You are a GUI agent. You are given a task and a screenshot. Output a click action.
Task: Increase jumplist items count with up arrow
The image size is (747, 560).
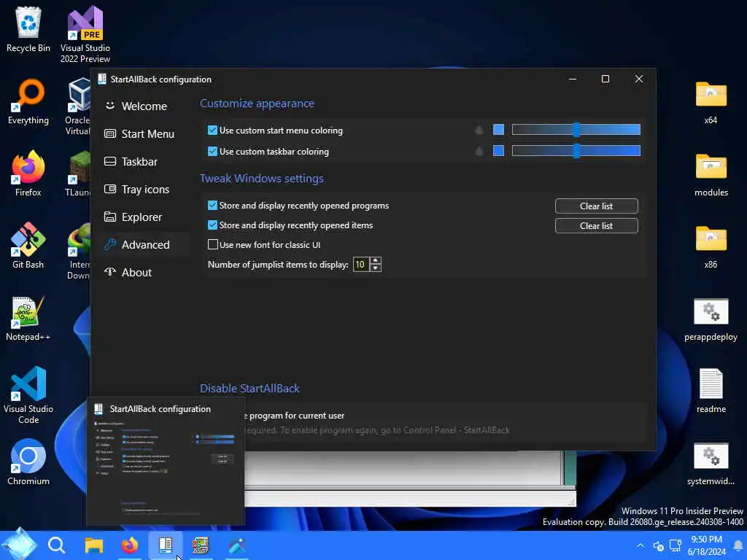[376, 260]
